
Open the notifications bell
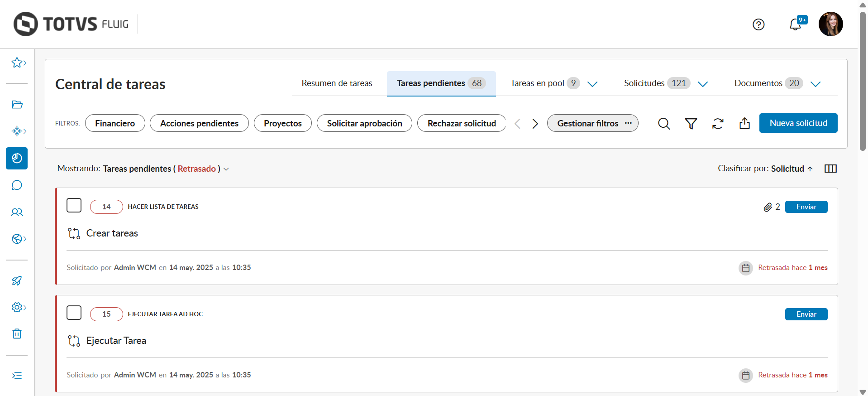coord(795,24)
